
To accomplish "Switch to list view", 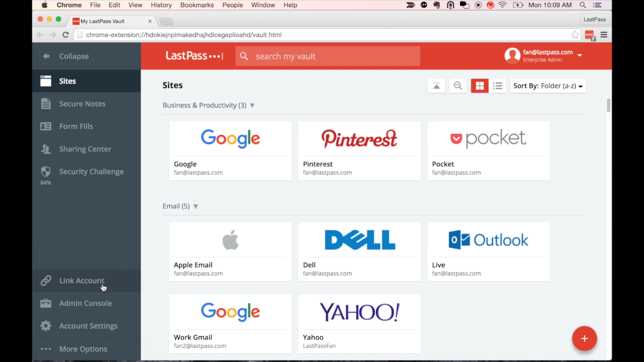I will pyautogui.click(x=497, y=86).
